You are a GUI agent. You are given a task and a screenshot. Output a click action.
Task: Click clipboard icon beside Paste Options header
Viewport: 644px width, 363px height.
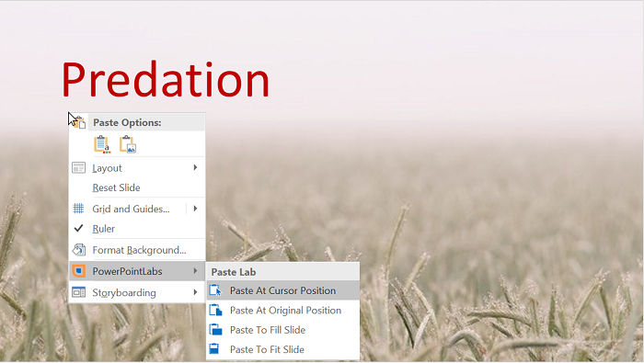click(79, 122)
